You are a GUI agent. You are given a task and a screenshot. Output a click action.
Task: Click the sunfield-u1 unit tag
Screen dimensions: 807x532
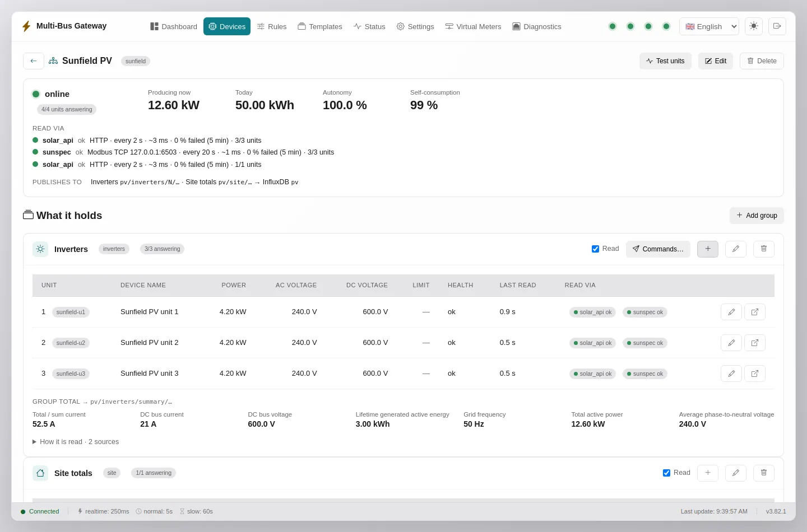pos(71,312)
